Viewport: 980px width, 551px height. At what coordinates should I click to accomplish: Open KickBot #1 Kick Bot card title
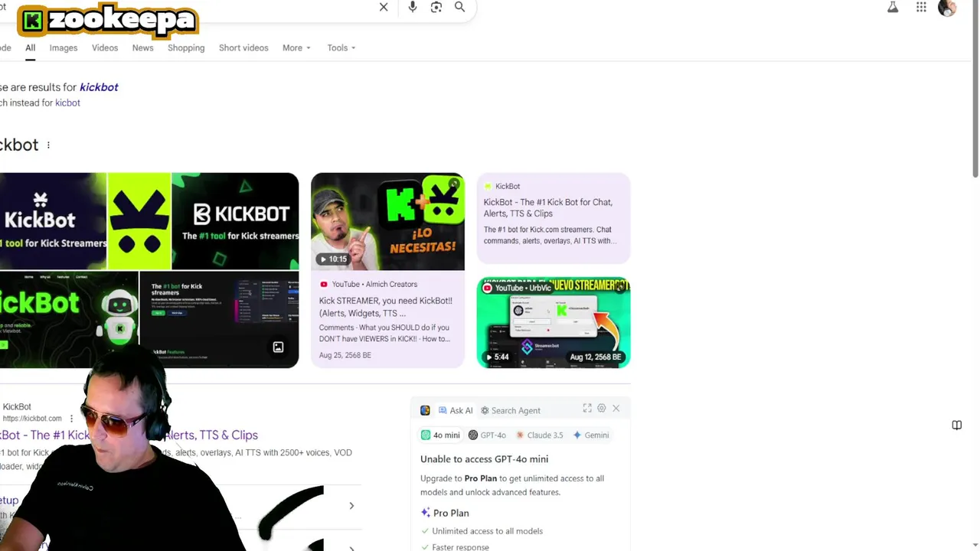[548, 207]
